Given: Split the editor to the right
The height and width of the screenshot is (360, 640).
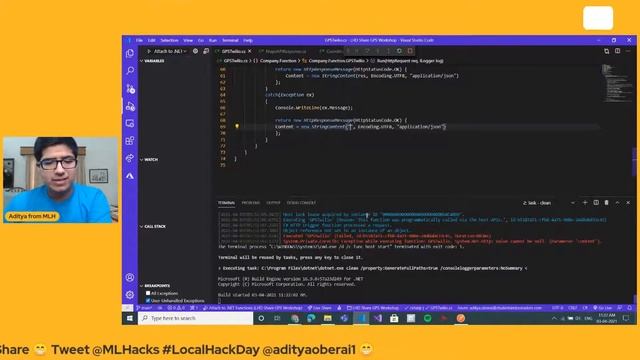Looking at the screenshot, I should coord(618,51).
